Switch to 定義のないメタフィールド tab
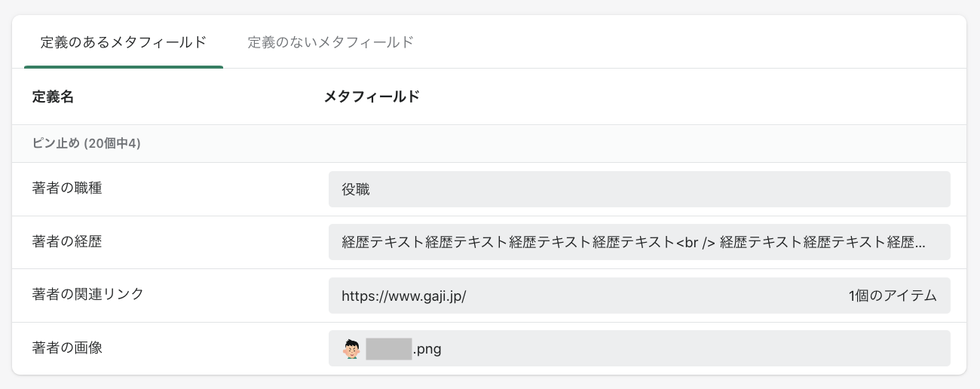Viewport: 980px width, 389px height. pos(330,42)
